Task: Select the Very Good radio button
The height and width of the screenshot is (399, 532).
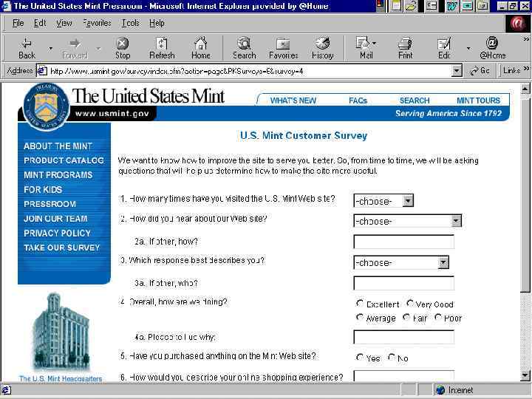Action: pos(410,303)
